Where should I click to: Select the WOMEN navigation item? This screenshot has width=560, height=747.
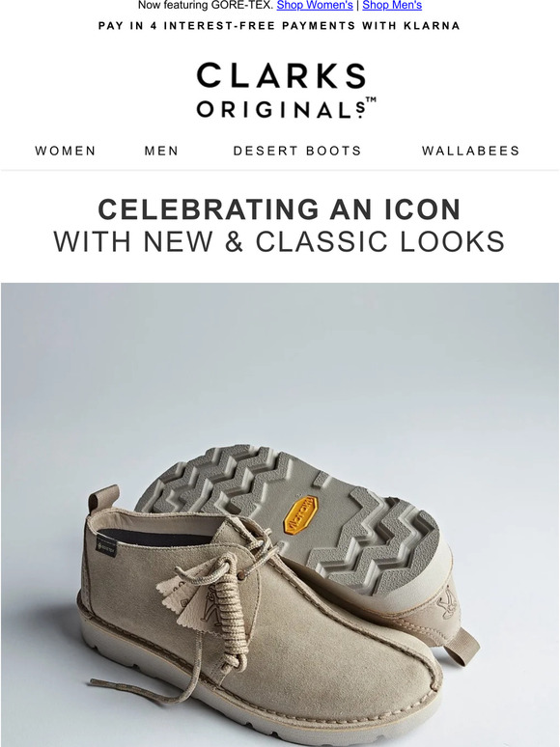point(66,151)
